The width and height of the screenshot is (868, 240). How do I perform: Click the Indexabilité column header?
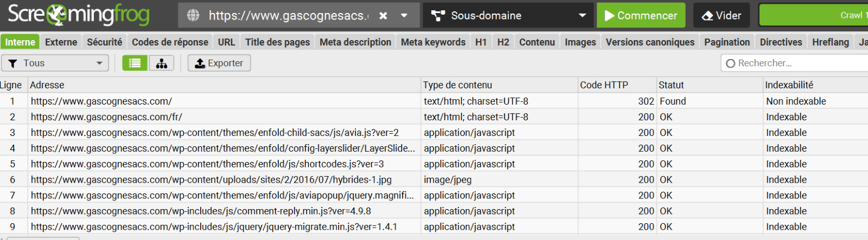(x=789, y=85)
